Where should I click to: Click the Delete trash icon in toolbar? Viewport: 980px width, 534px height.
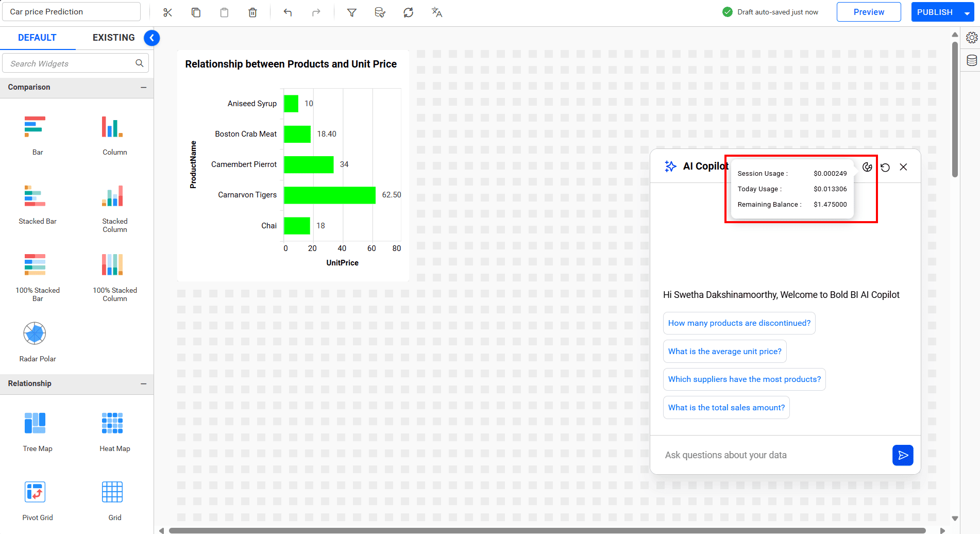coord(252,12)
